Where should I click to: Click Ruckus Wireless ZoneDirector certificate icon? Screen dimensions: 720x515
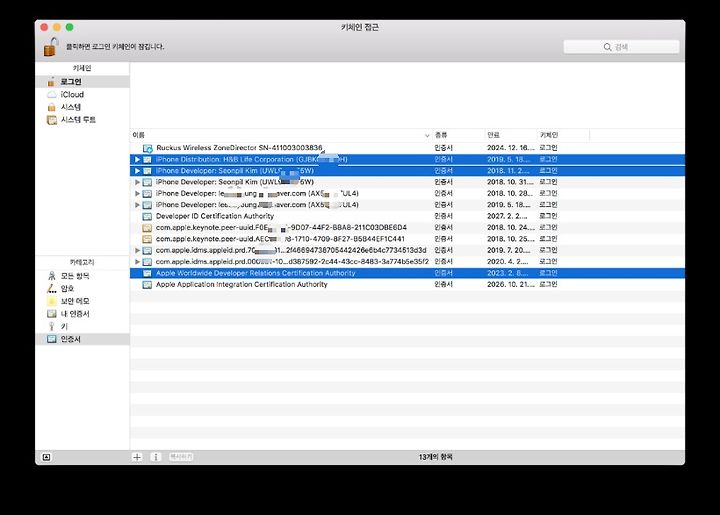147,148
